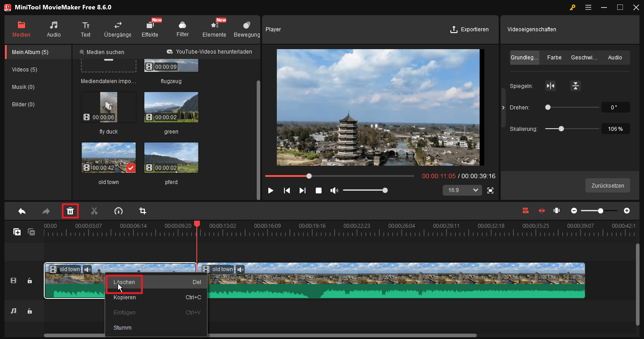Select the fly duck media thumbnail
Image resolution: width=644 pixels, height=339 pixels.
[108, 107]
